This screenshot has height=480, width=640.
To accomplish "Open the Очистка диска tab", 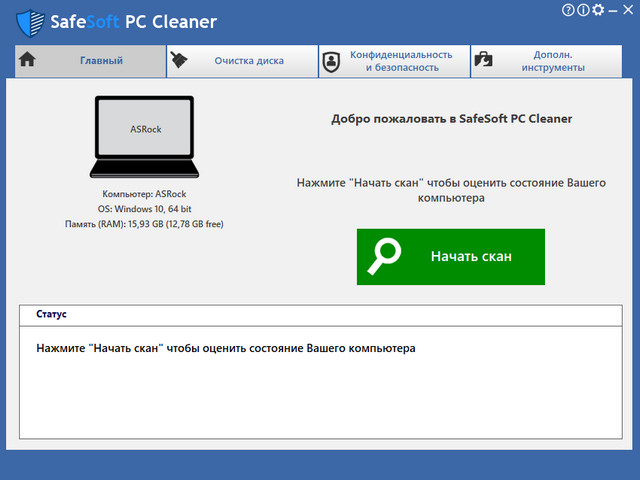I will coord(249,61).
